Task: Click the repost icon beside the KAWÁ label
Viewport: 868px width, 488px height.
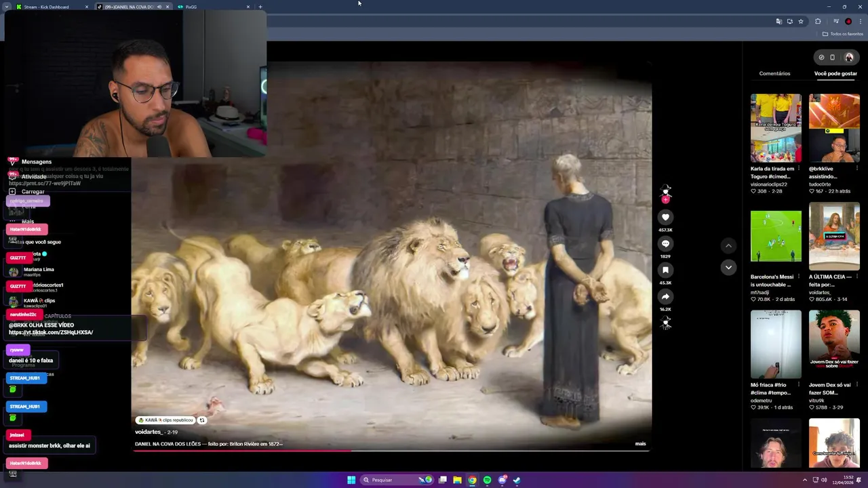Action: (x=201, y=420)
